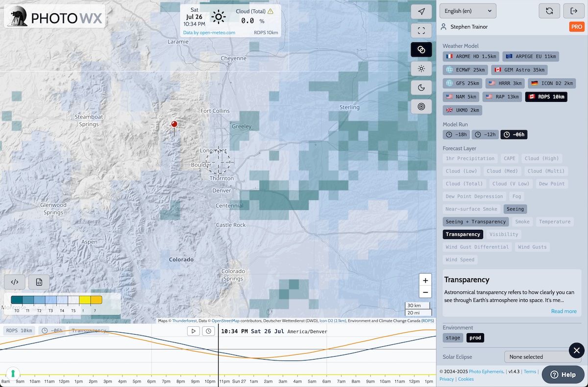The height and width of the screenshot is (387, 588).
Task: Zoom in with the map plus button
Action: click(x=425, y=280)
